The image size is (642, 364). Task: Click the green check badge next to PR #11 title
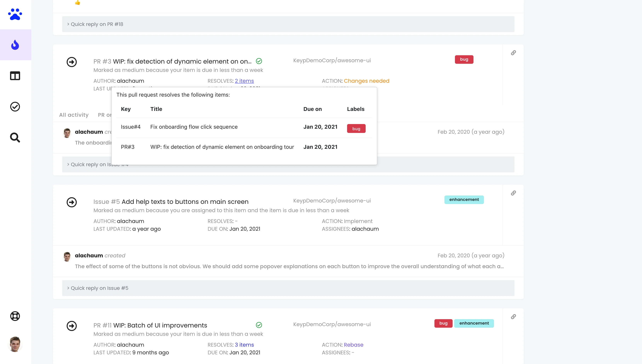click(x=259, y=325)
